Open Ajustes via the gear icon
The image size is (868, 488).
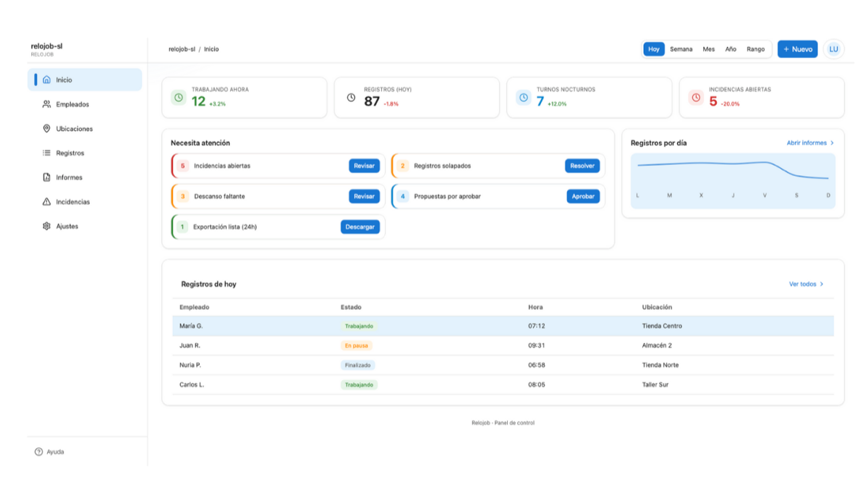[x=47, y=227]
